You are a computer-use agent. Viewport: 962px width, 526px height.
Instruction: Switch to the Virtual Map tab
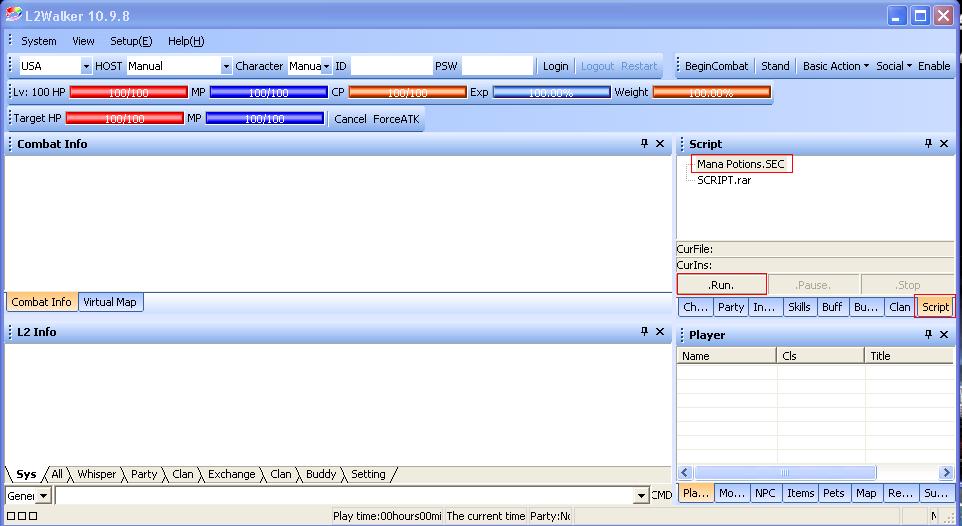110,302
